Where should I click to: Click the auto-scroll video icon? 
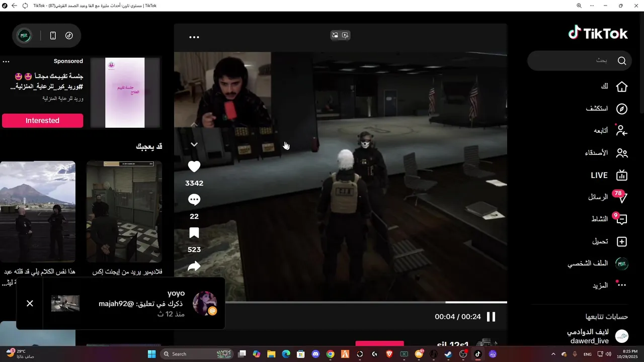point(345,35)
